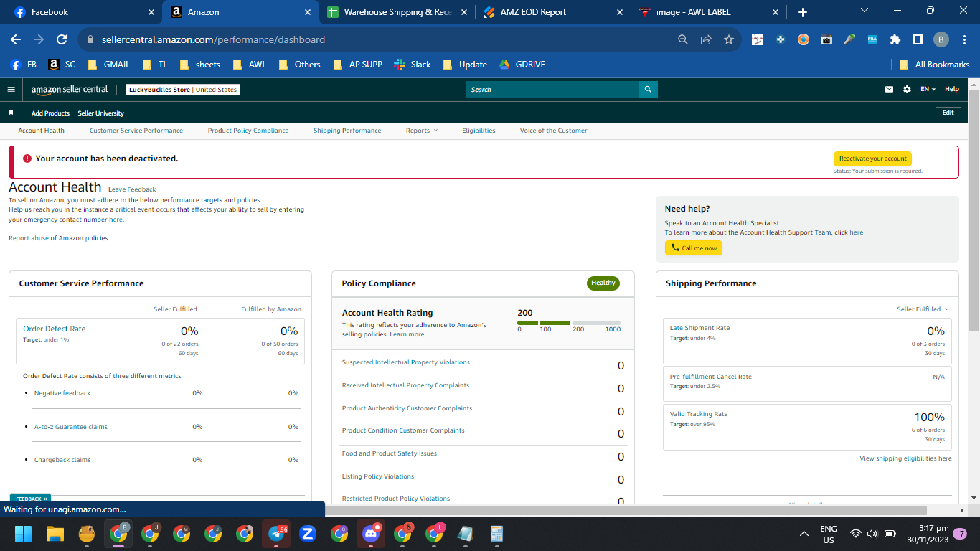Click the Call me now button

click(x=694, y=248)
